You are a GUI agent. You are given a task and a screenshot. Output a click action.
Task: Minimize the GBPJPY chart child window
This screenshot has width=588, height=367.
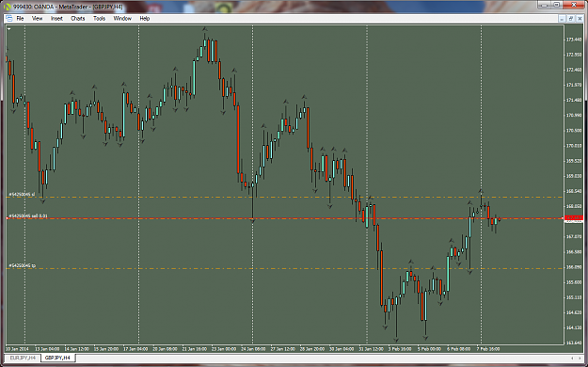tap(562, 19)
